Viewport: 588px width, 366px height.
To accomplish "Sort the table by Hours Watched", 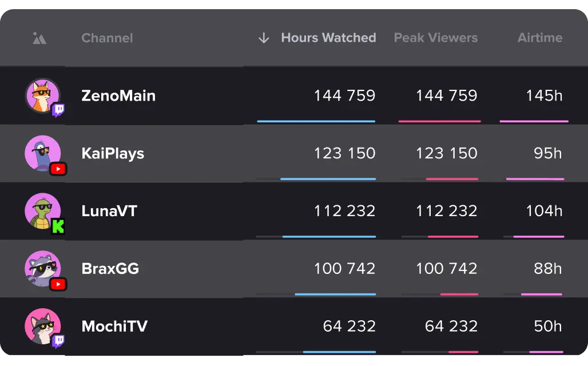I will [328, 38].
